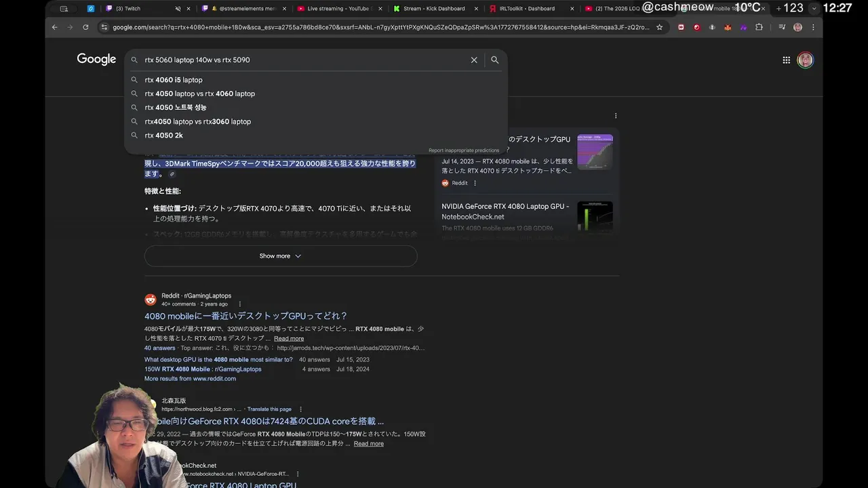Click the browser address bar URL
Viewport: 868px width, 488px height.
click(380, 27)
